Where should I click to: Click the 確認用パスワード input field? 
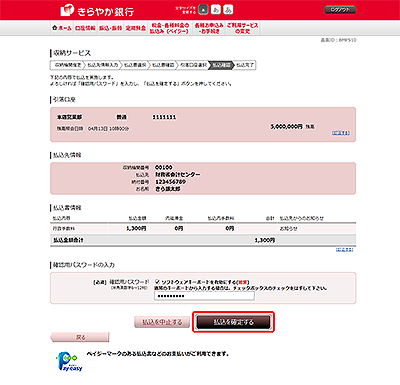point(204,296)
